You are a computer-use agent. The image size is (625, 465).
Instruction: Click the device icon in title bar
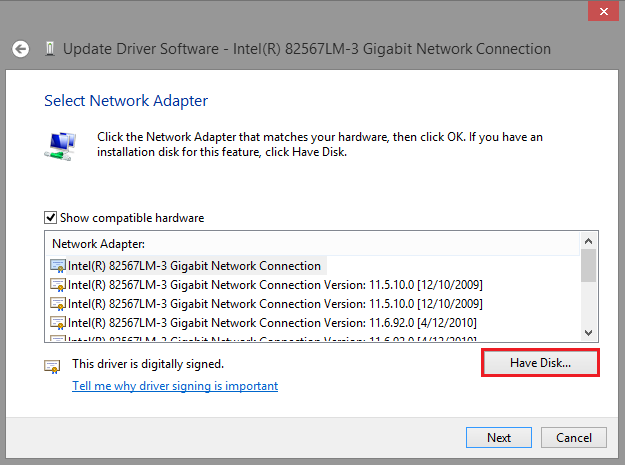click(x=50, y=49)
